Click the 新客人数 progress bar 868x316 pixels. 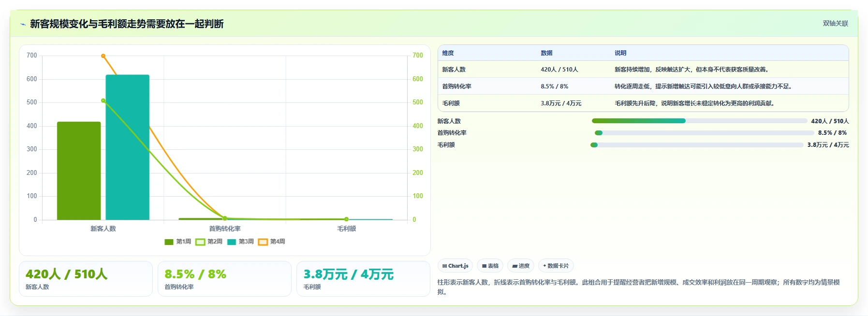(699, 121)
